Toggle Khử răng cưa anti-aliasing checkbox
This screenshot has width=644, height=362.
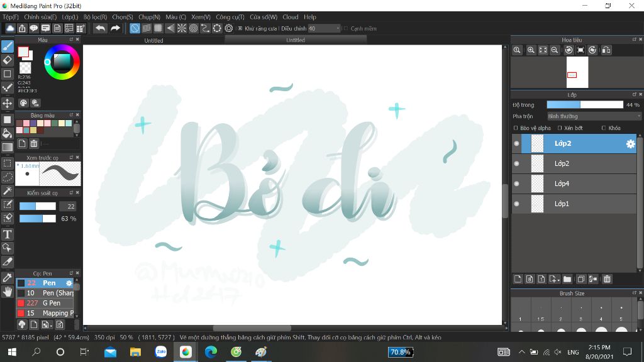click(x=240, y=28)
